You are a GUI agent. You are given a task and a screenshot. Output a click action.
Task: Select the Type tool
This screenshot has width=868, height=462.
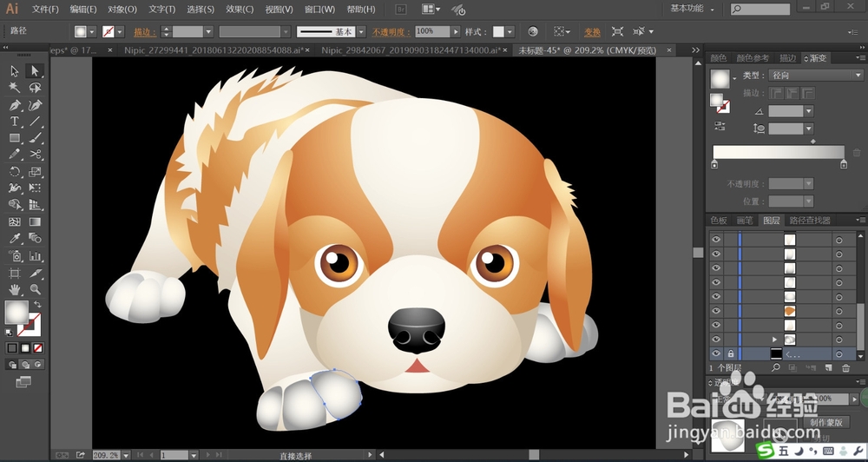click(15, 122)
